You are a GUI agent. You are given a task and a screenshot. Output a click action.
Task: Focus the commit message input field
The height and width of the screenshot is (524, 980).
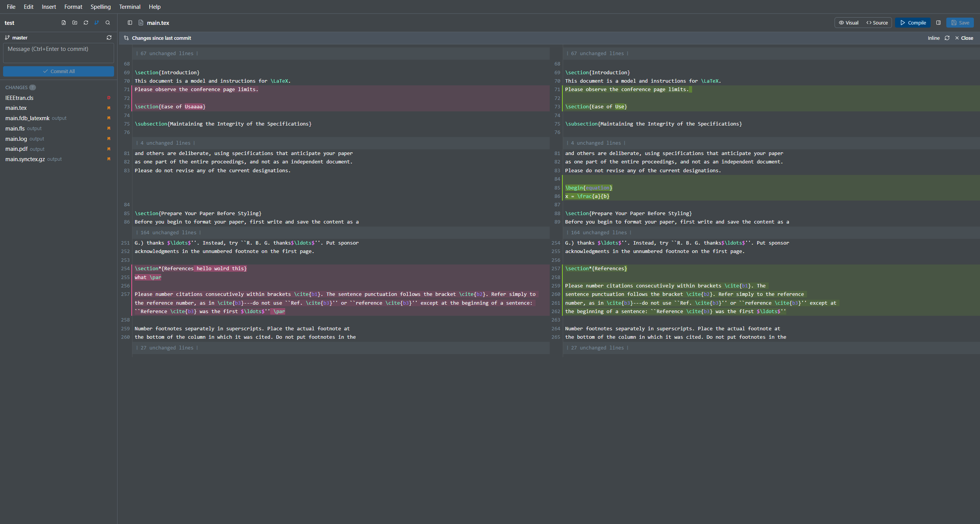point(59,53)
